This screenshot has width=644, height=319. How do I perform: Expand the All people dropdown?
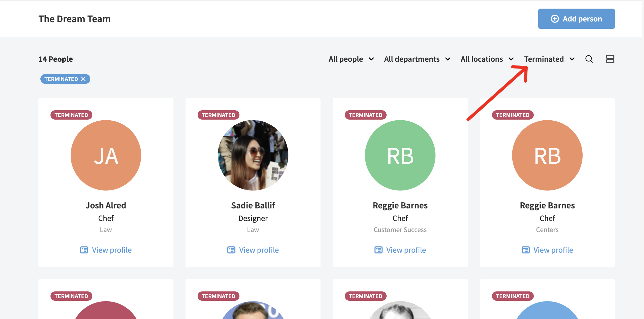351,59
